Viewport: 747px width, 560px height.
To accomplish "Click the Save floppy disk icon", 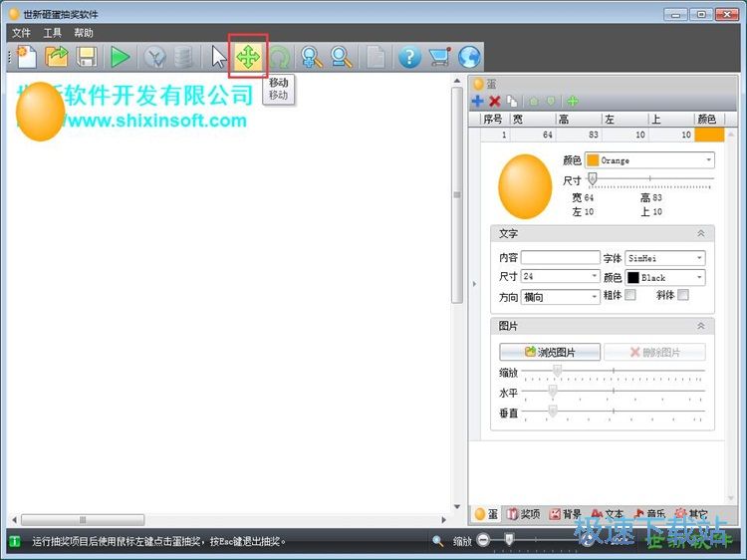I will (87, 57).
